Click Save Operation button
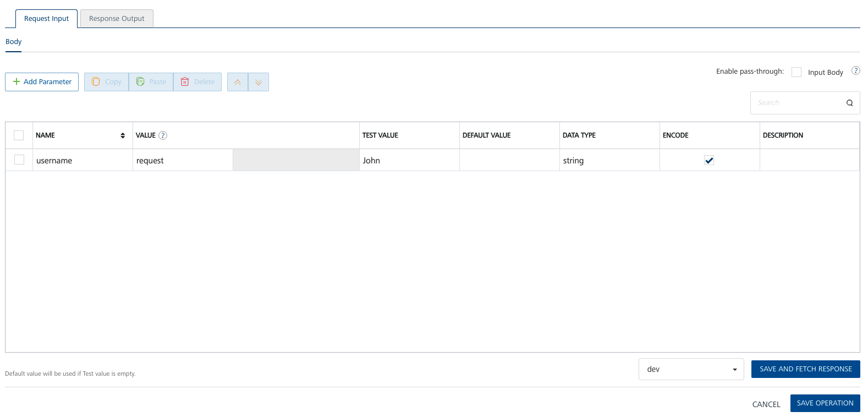This screenshot has width=868, height=417. 825,403
